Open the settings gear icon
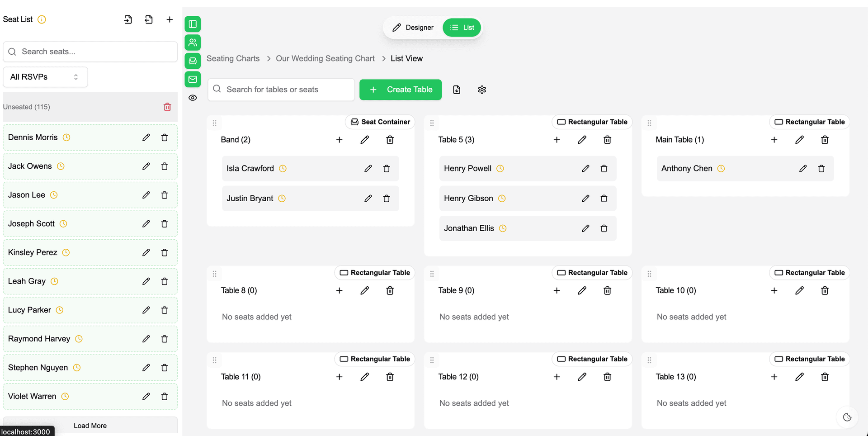This screenshot has width=868, height=436. 482,90
